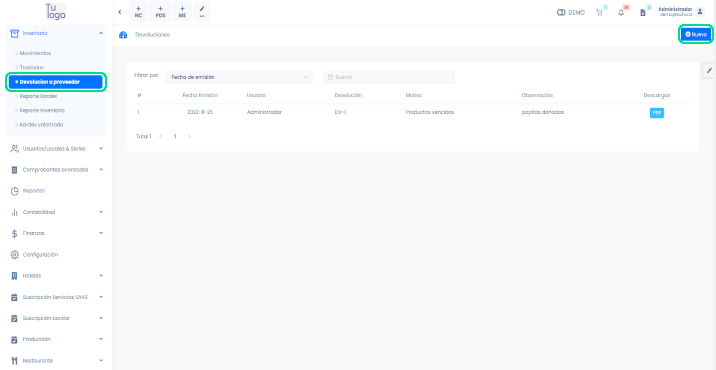This screenshot has height=370, width=716.
Task: Click the Productos vencidos cell
Action: (430, 112)
